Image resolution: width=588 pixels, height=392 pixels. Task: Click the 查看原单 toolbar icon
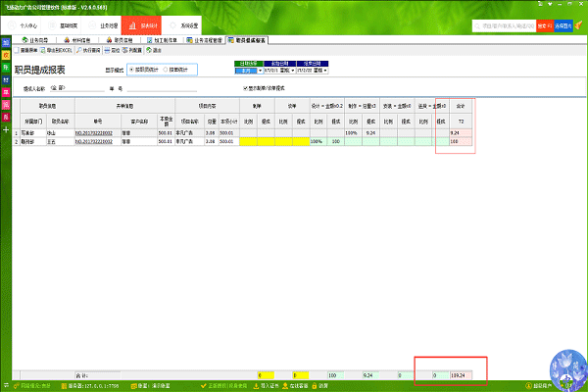click(29, 48)
